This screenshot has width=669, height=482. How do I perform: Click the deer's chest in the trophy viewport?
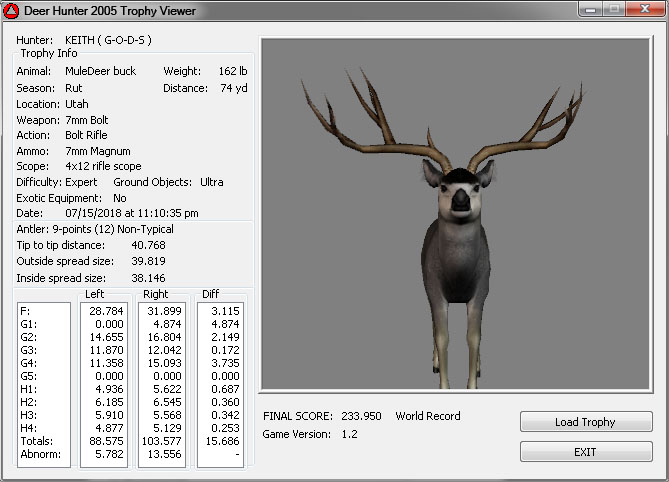(x=457, y=260)
